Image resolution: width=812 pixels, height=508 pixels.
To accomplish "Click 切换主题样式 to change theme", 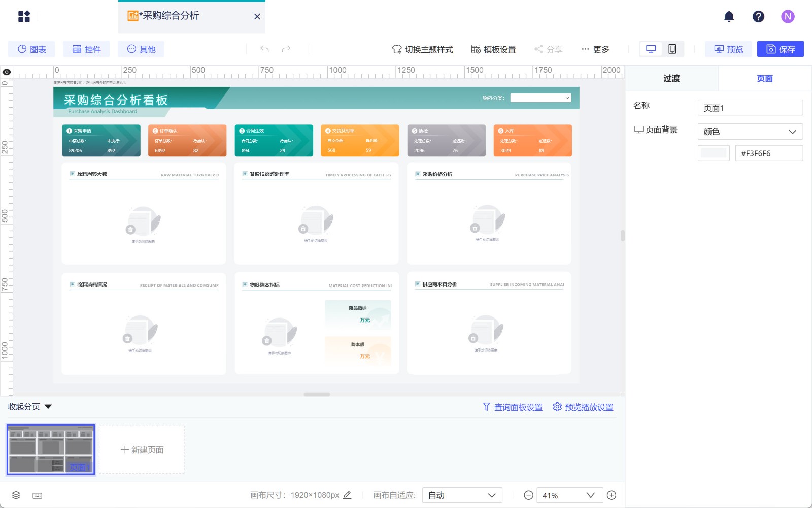I will click(x=423, y=49).
